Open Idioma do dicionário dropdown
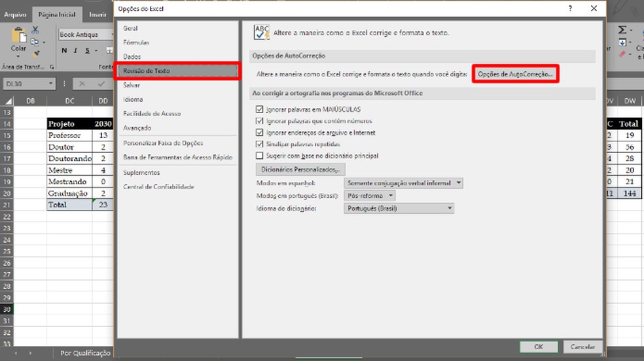644x361 pixels. click(399, 209)
